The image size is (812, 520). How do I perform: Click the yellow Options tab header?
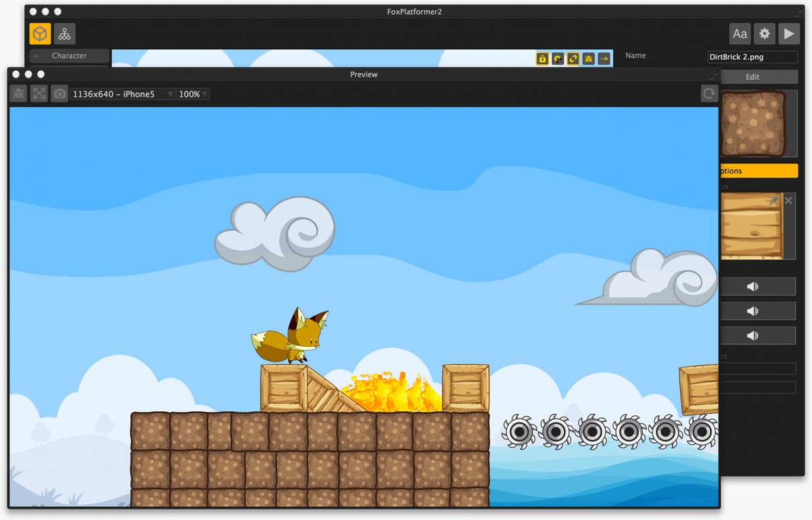click(x=758, y=171)
